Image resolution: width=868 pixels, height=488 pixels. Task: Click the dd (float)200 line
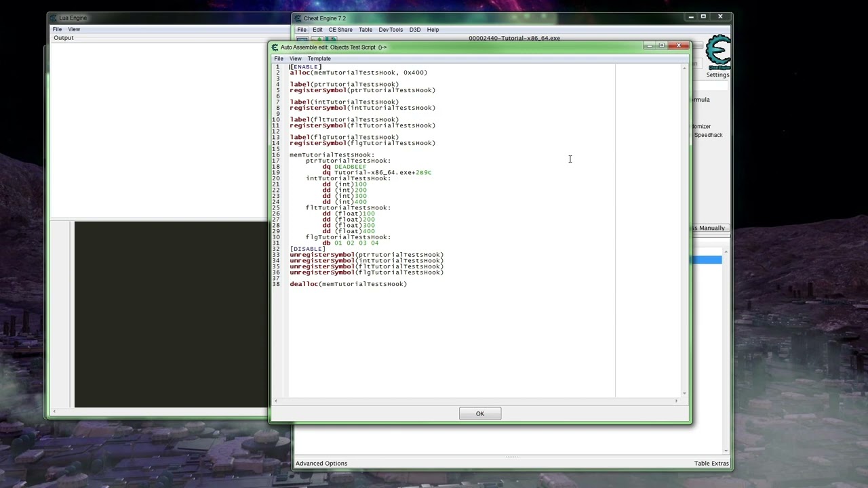click(349, 220)
